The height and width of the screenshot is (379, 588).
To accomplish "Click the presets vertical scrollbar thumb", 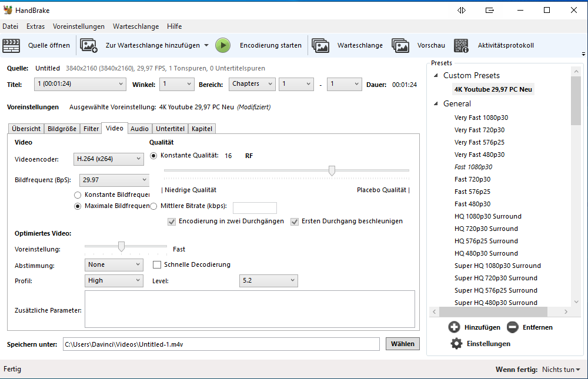I will (x=576, y=100).
